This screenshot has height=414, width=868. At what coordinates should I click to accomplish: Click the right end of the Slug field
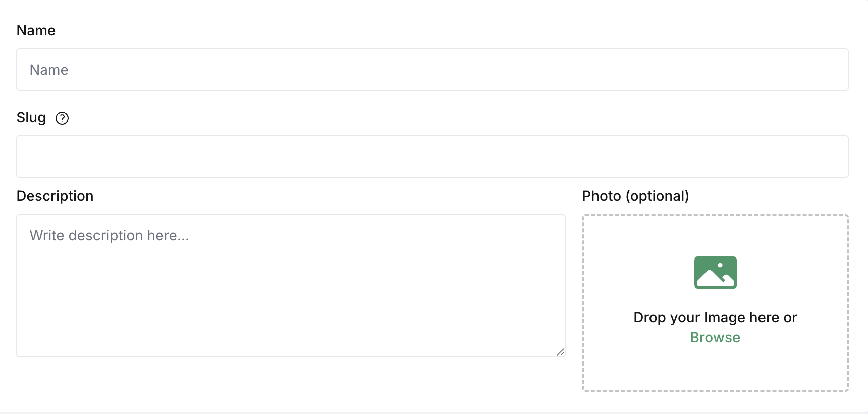(x=828, y=157)
